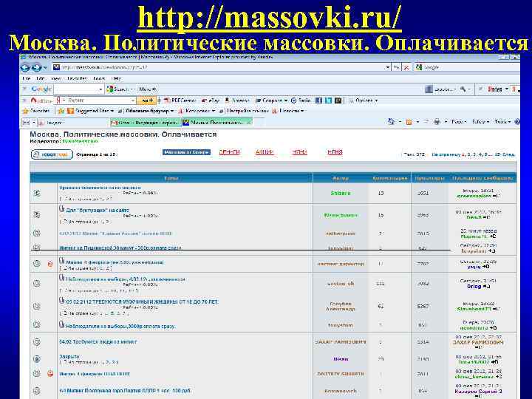This screenshot has height=399, width=532.
Task: Click the locked topic icon beside Закрыто
Action: 37,358
